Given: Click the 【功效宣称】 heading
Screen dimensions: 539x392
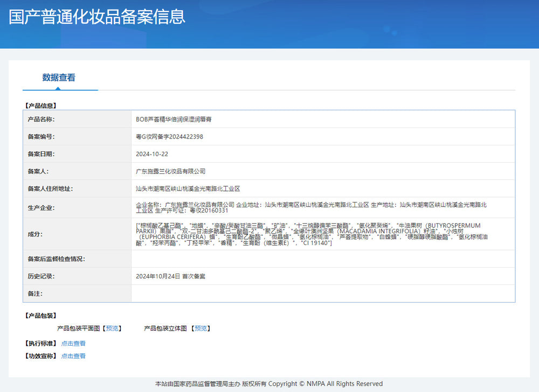Looking at the screenshot, I should pos(40,356).
